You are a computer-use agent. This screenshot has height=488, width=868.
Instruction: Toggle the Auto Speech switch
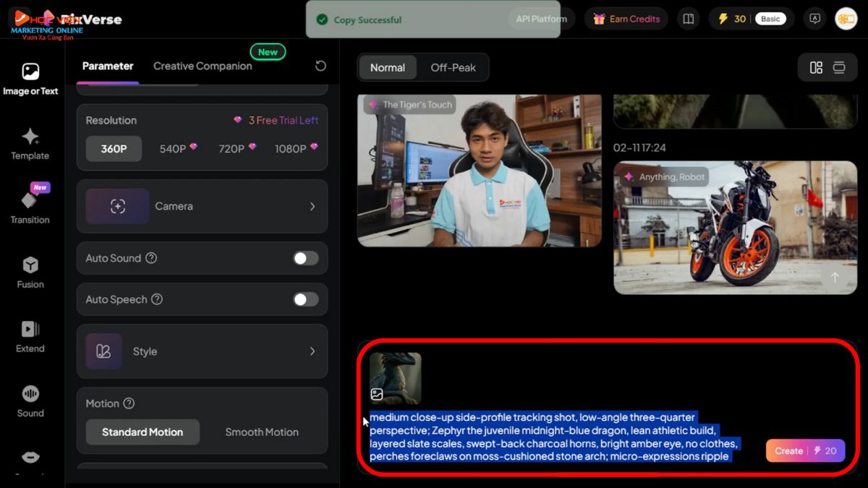coord(305,299)
